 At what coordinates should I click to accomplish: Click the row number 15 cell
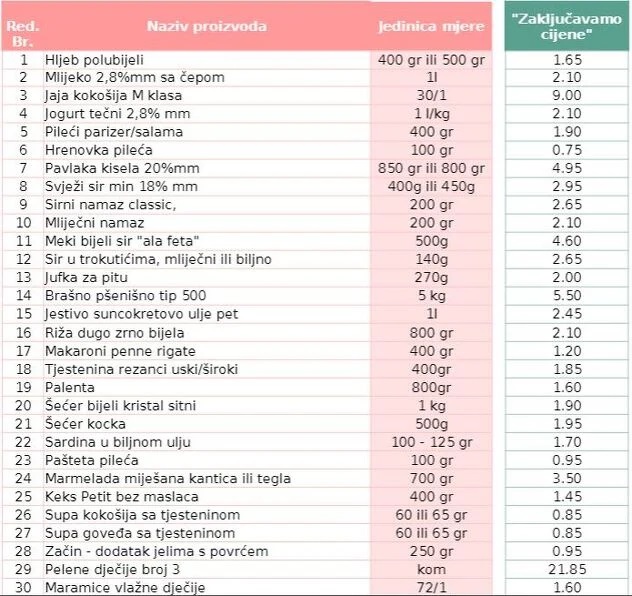coord(23,314)
